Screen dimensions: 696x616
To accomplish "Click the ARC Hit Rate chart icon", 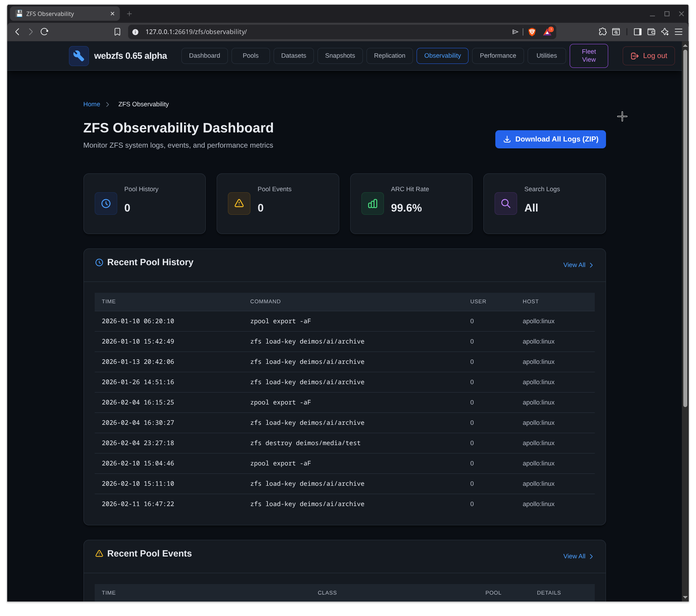I will (x=372, y=204).
